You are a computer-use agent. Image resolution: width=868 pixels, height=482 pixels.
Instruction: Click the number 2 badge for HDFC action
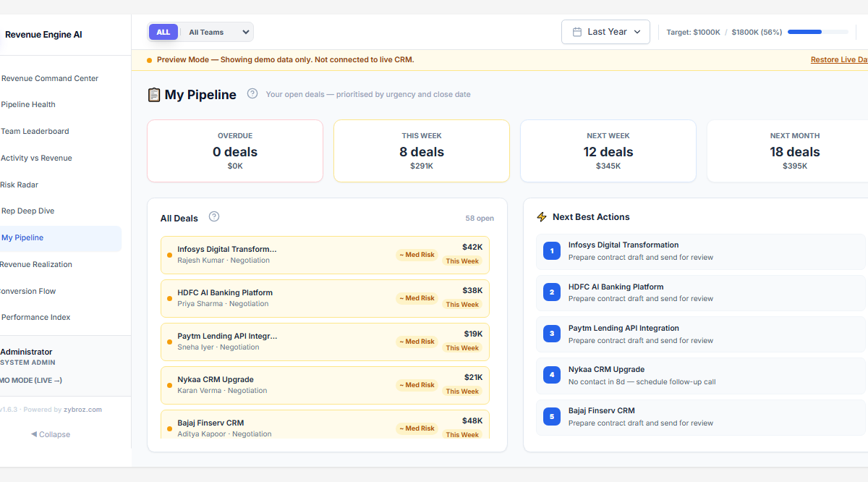(552, 292)
